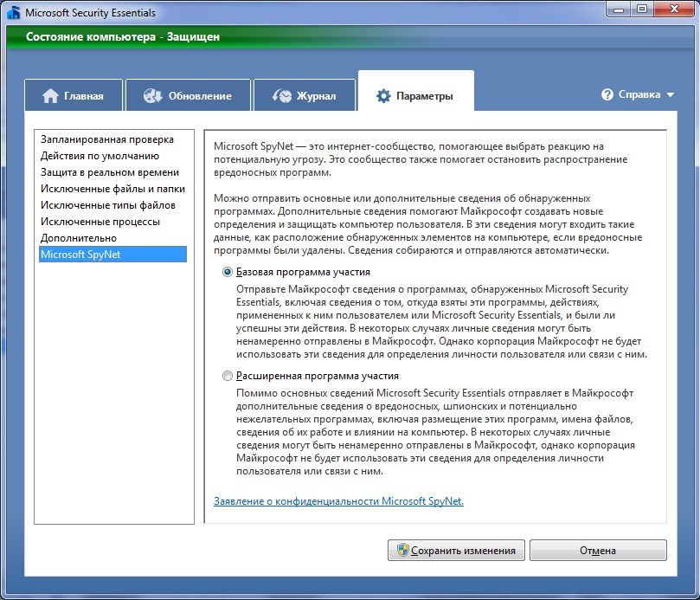Select Расширенная программа участия radio button
The image size is (700, 600).
tap(228, 376)
